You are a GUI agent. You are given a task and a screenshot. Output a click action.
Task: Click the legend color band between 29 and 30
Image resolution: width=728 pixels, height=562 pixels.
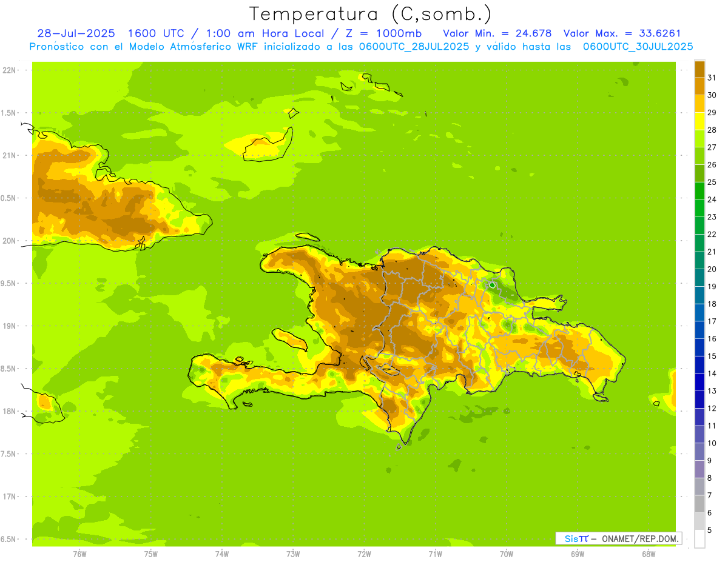pyautogui.click(x=699, y=104)
